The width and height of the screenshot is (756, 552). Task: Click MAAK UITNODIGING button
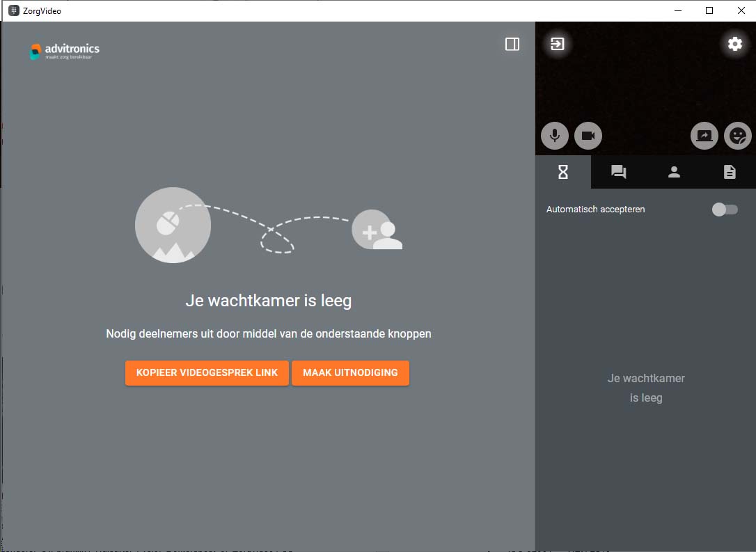350,372
